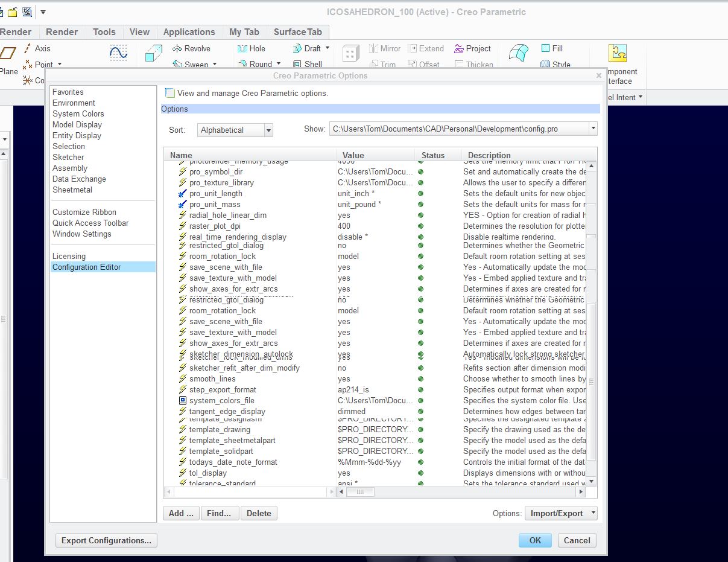
Task: Choose the Round tool
Action: coord(255,64)
